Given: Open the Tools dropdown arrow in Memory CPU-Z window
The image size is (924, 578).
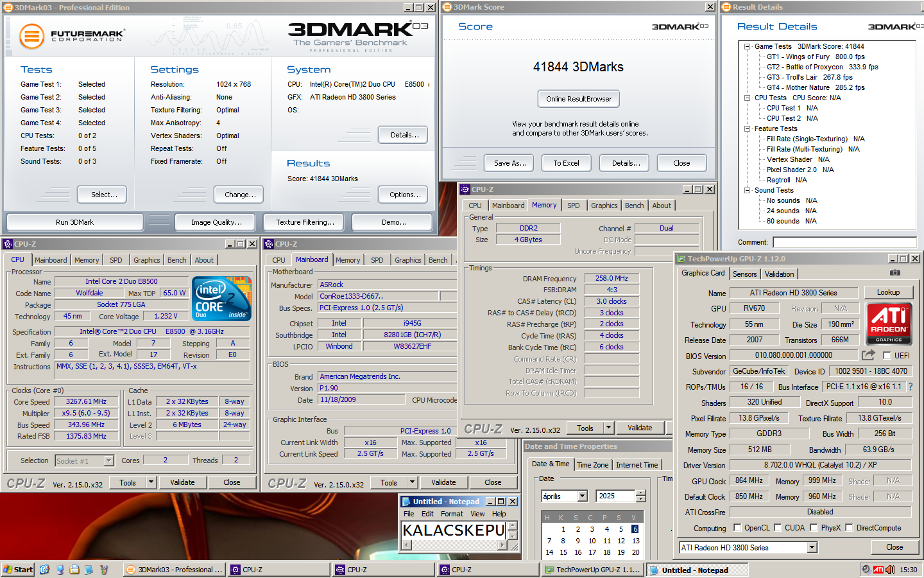Looking at the screenshot, I should (608, 428).
